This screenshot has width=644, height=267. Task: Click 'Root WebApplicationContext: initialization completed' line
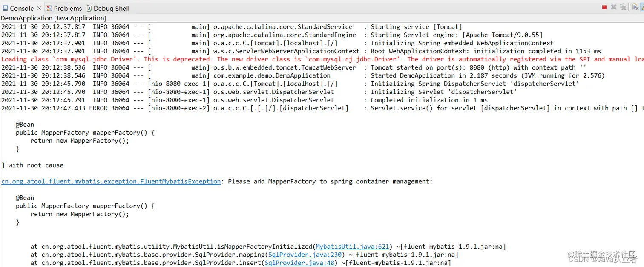point(301,51)
